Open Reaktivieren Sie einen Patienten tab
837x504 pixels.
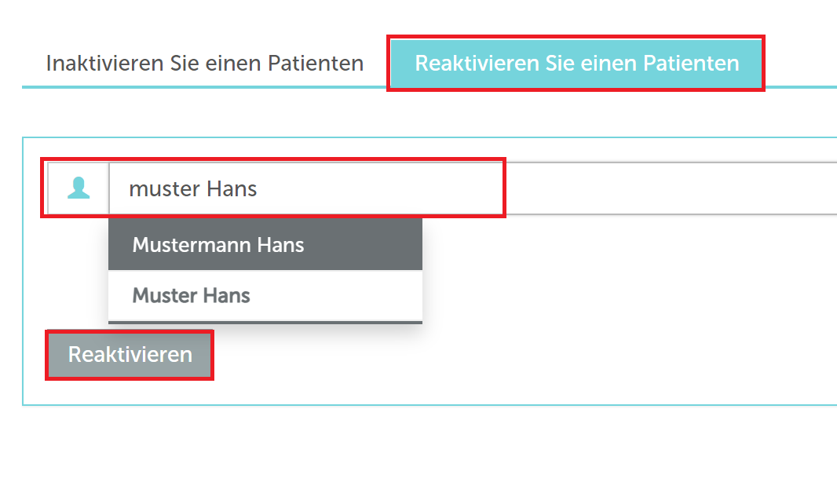coord(576,63)
